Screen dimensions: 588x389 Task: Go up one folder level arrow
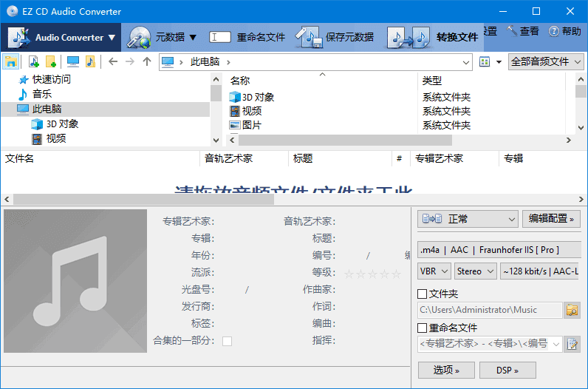pos(147,61)
